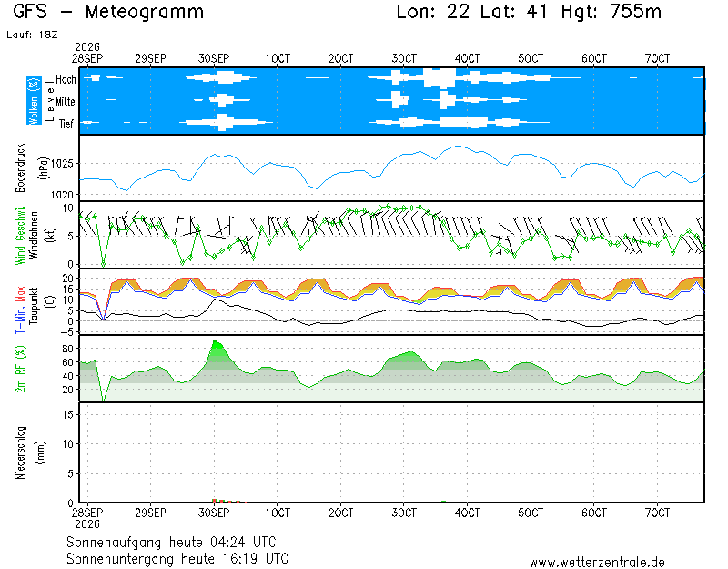The height and width of the screenshot is (569, 728).
Task: Select the 30SEP date label on top axis
Action: (214, 58)
